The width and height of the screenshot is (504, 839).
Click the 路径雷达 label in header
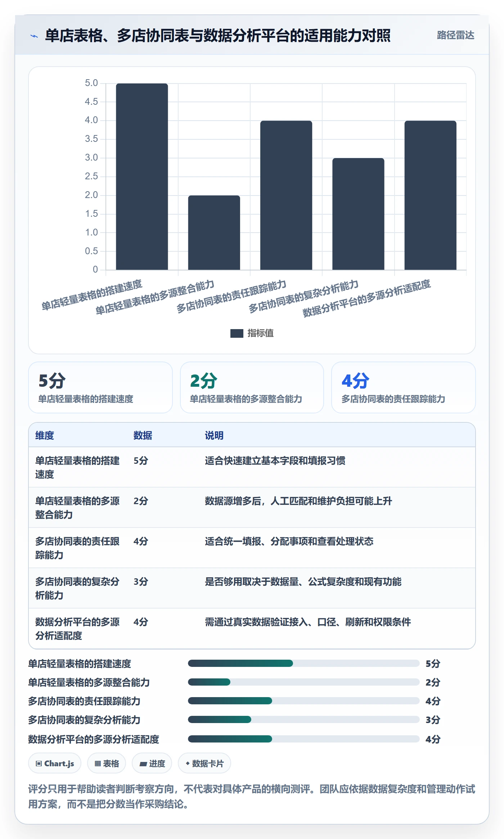point(455,35)
